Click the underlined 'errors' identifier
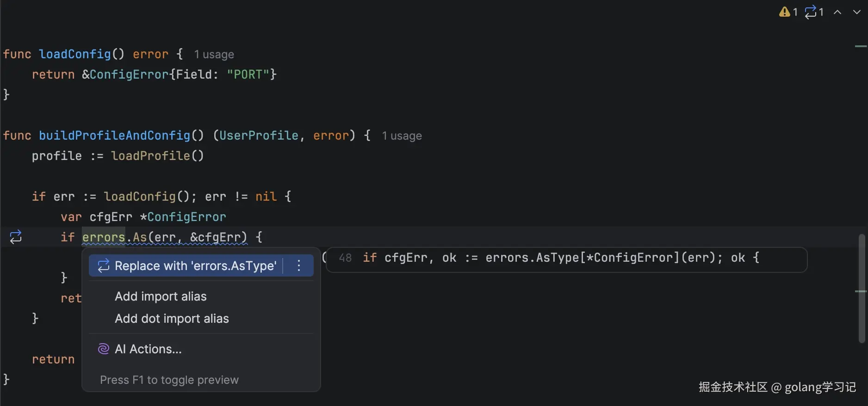The width and height of the screenshot is (868, 406). (104, 237)
